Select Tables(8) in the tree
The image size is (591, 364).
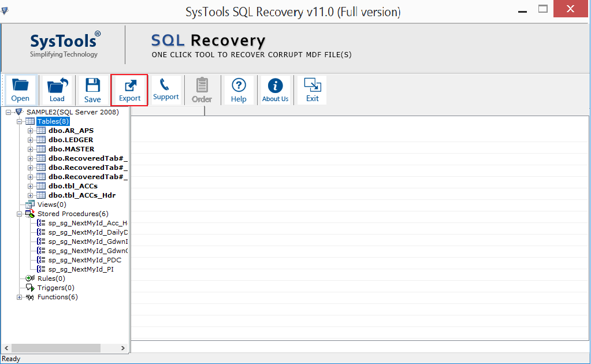click(53, 121)
